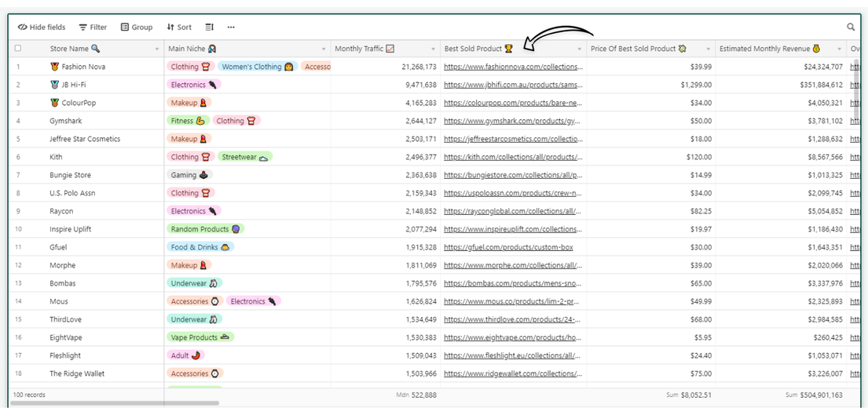Open the Sort tool
Image resolution: width=868 pixels, height=408 pixels.
pos(179,27)
